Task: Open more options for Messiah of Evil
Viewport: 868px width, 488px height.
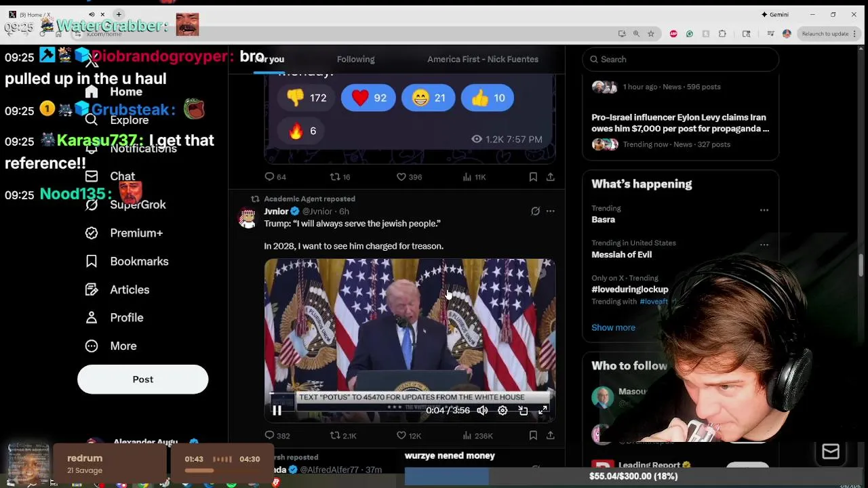Action: (764, 245)
